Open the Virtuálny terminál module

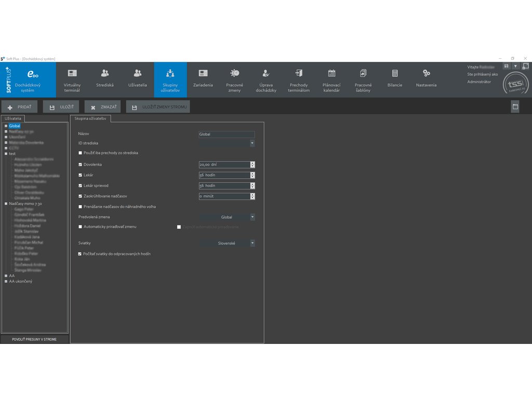pyautogui.click(x=72, y=79)
